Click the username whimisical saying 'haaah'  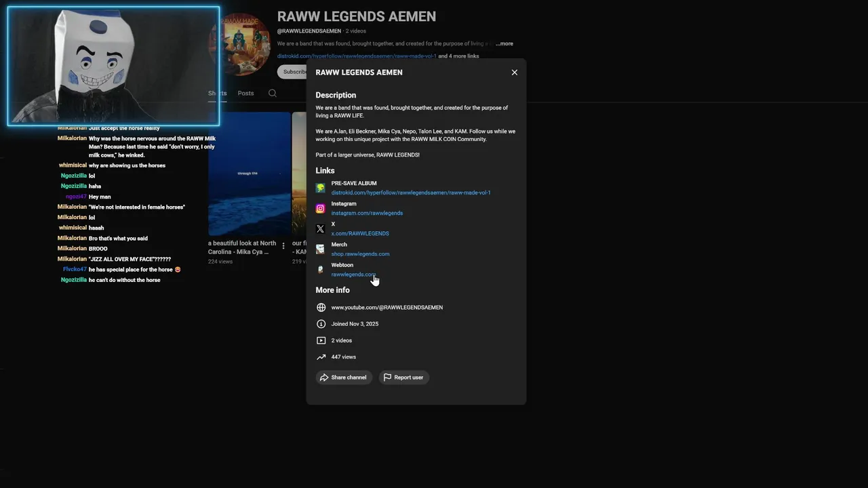pyautogui.click(x=73, y=228)
